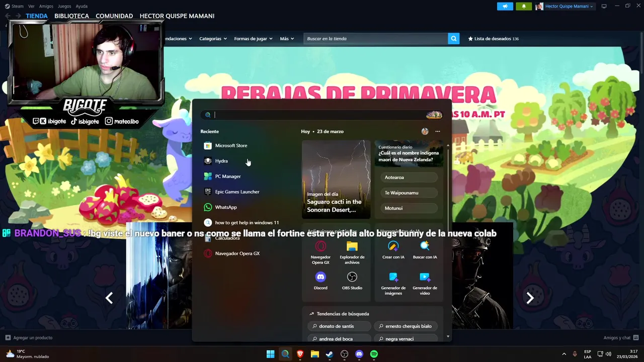Image resolution: width=644 pixels, height=362 pixels.
Task: Open PC Manager from the recent list
Action: 222,176
